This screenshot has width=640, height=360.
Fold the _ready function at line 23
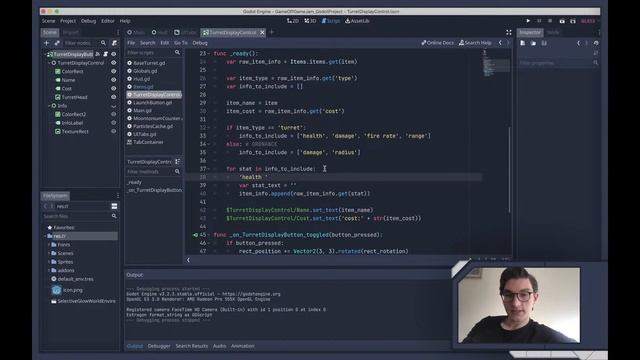tap(209, 53)
